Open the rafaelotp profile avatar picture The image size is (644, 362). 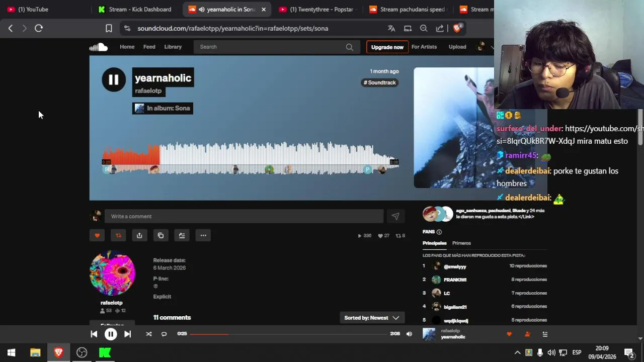(x=112, y=274)
